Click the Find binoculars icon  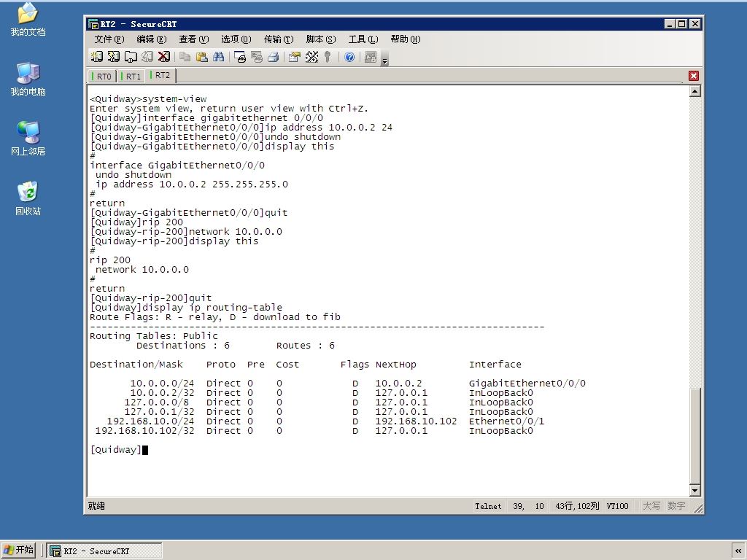tap(218, 57)
